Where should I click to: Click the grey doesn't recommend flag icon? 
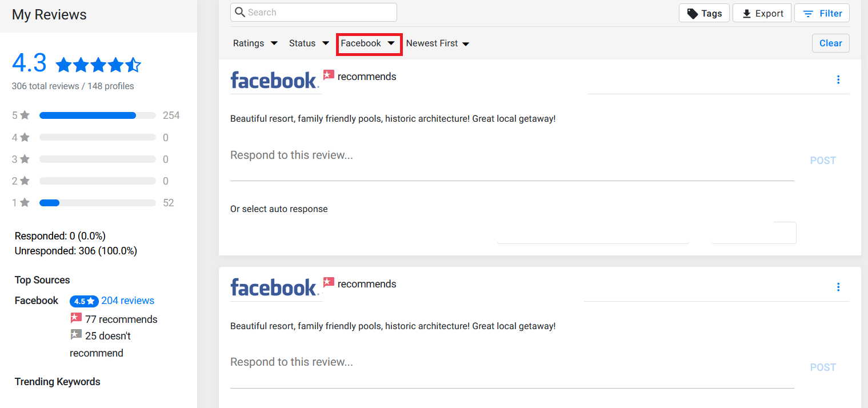click(x=76, y=334)
